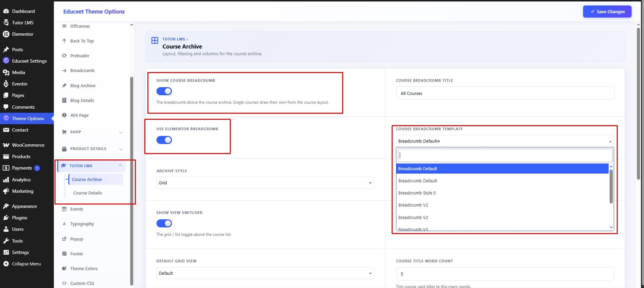Click the Plugins plug icon

[x=6, y=218]
